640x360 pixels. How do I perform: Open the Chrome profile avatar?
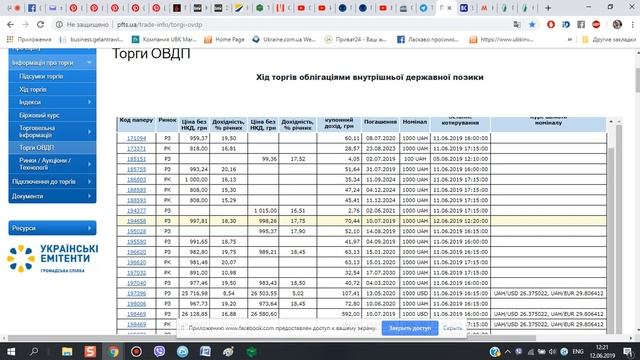coord(617,24)
